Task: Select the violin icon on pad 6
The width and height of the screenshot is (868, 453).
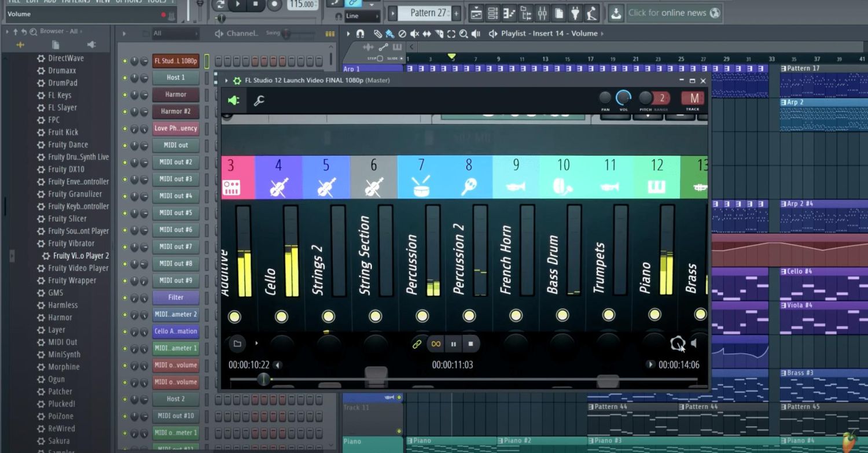Action: point(373,187)
